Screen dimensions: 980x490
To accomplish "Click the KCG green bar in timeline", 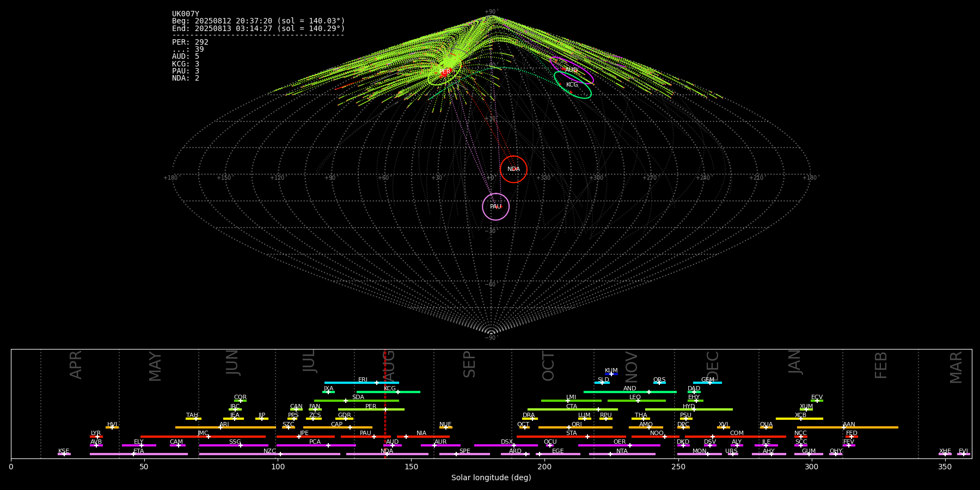I will coord(388,391).
